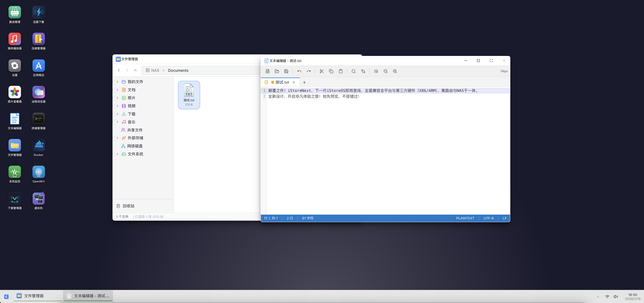Open 回收站 in file manager sidebar
The image size is (644, 303).
128,206
